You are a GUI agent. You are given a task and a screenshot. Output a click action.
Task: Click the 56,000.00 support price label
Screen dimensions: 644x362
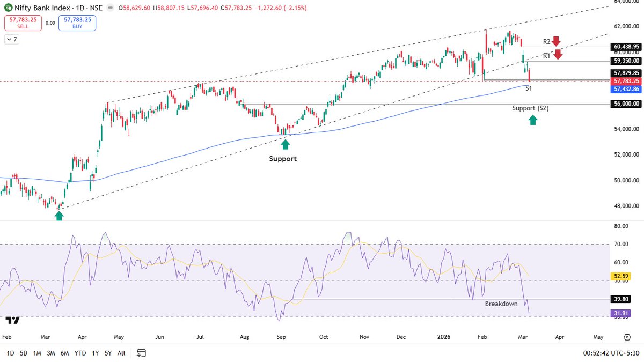pyautogui.click(x=625, y=104)
